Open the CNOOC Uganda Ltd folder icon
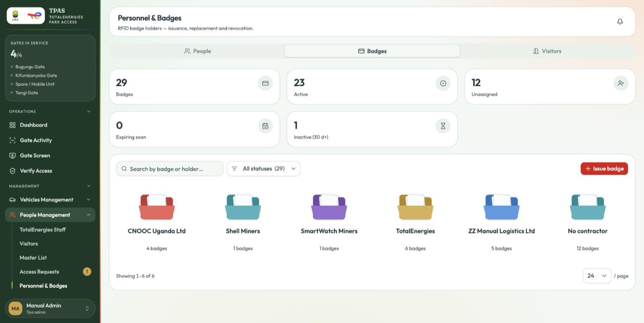Viewport: 644px width, 323px height. pyautogui.click(x=157, y=207)
